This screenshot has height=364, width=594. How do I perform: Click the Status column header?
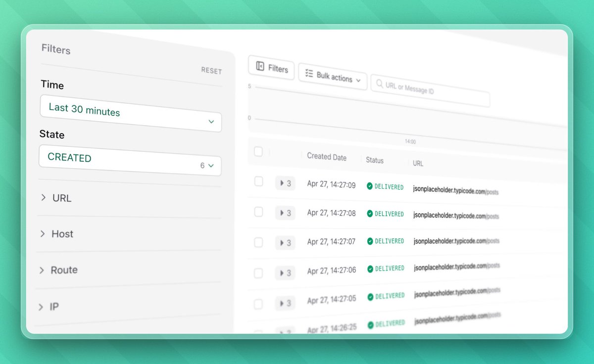[375, 160]
